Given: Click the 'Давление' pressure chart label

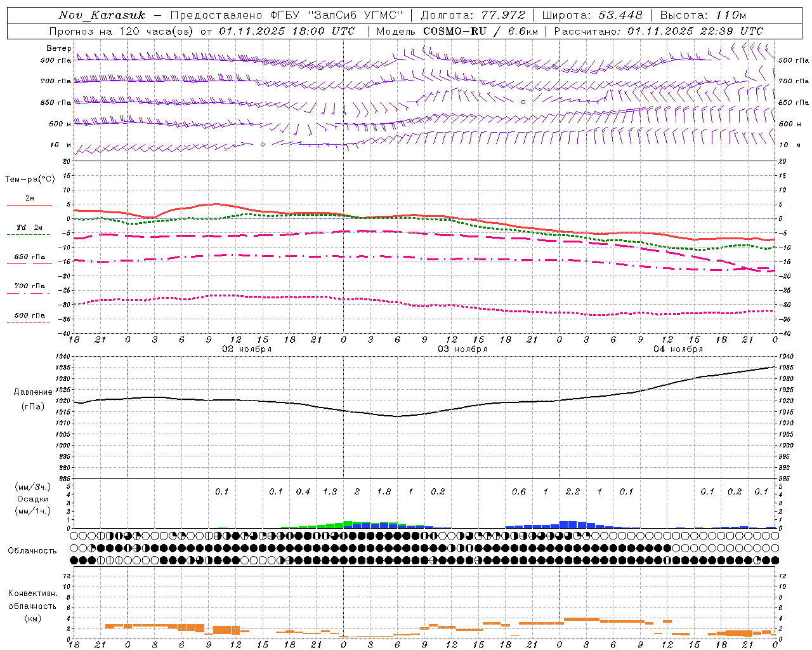Looking at the screenshot, I should click(33, 392).
